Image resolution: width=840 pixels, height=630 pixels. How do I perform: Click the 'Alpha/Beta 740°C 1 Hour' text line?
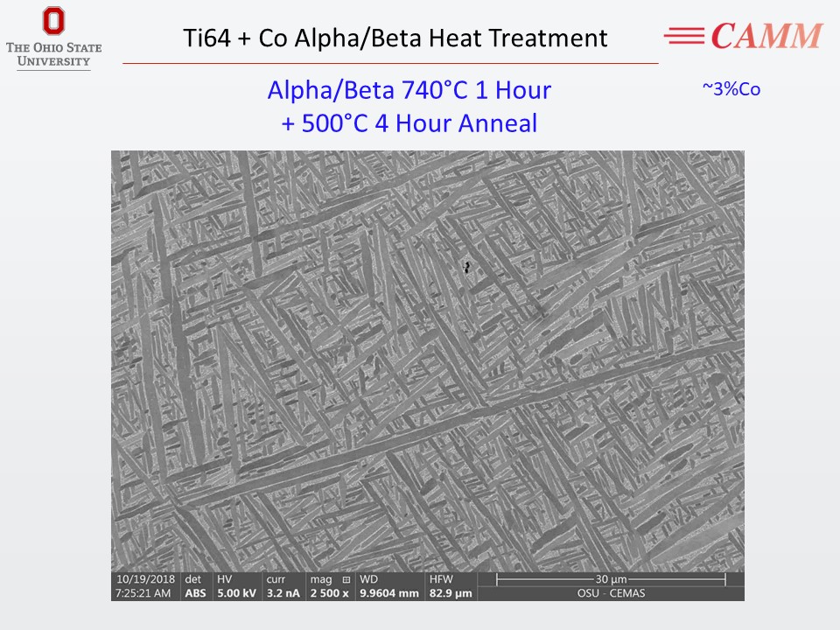[x=409, y=90]
